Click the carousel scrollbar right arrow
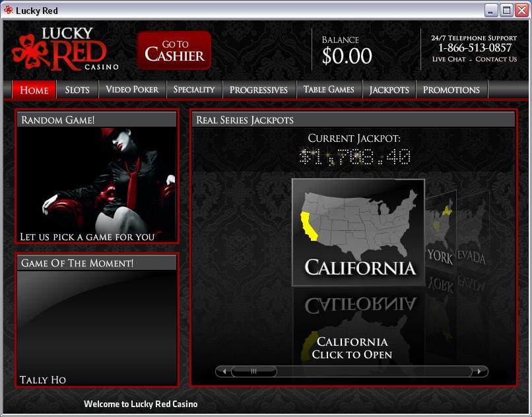 [x=481, y=371]
